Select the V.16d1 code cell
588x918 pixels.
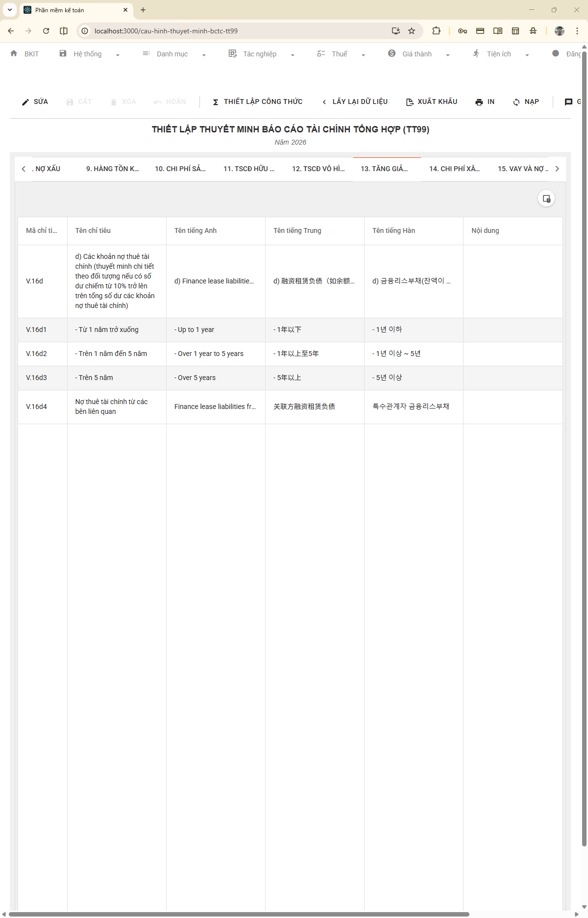[x=43, y=330]
